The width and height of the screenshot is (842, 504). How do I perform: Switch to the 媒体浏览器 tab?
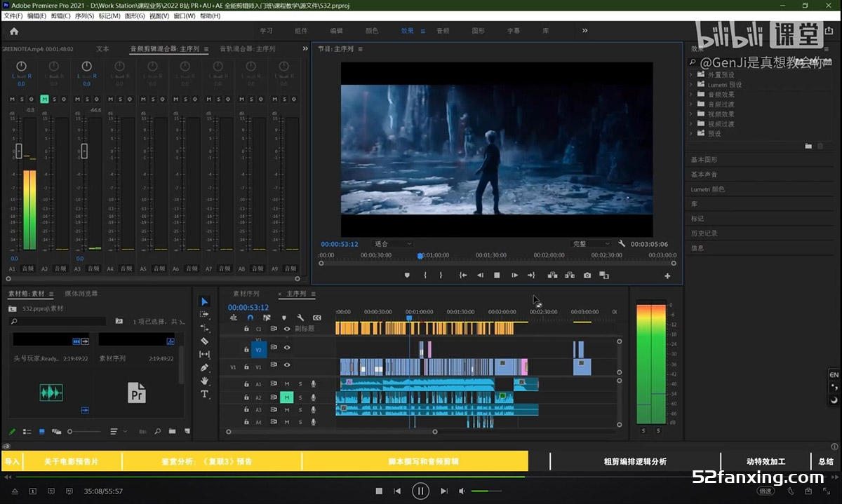point(81,294)
